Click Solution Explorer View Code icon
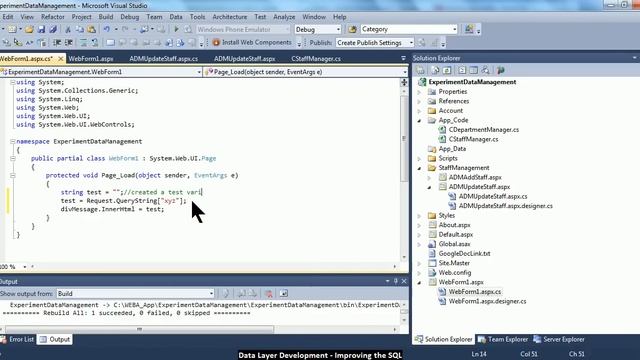Image resolution: width=640 pixels, height=360 pixels. point(462,70)
